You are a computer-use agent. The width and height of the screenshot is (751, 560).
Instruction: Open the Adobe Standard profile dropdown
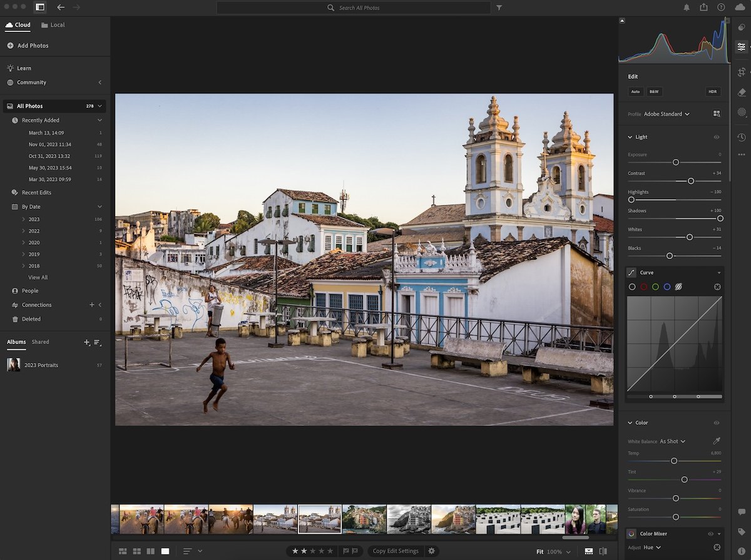click(x=667, y=114)
